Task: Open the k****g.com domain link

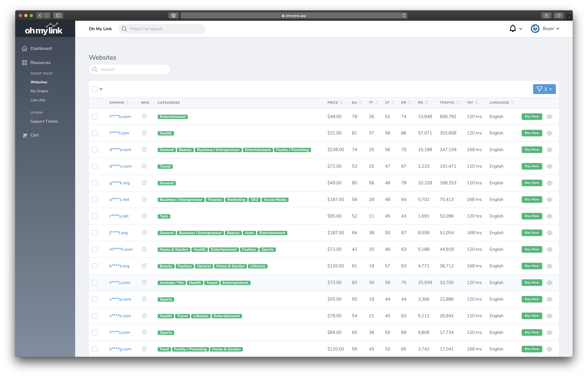Action: click(x=120, y=349)
